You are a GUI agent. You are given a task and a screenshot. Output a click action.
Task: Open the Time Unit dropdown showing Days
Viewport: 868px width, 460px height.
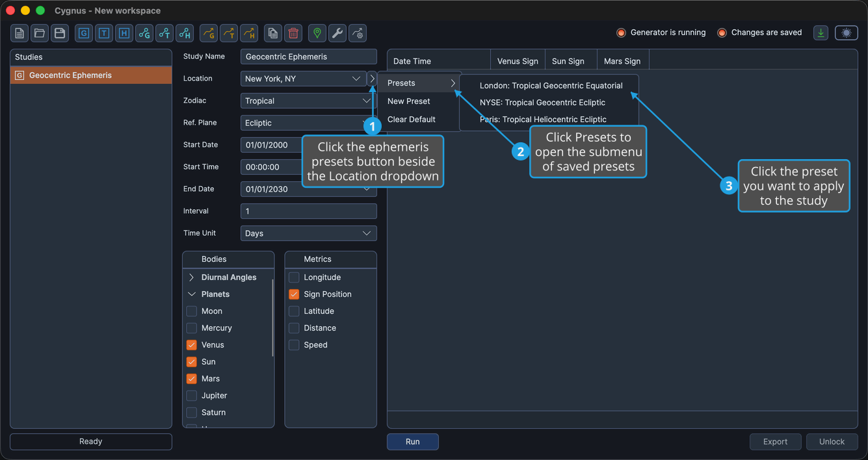click(309, 233)
